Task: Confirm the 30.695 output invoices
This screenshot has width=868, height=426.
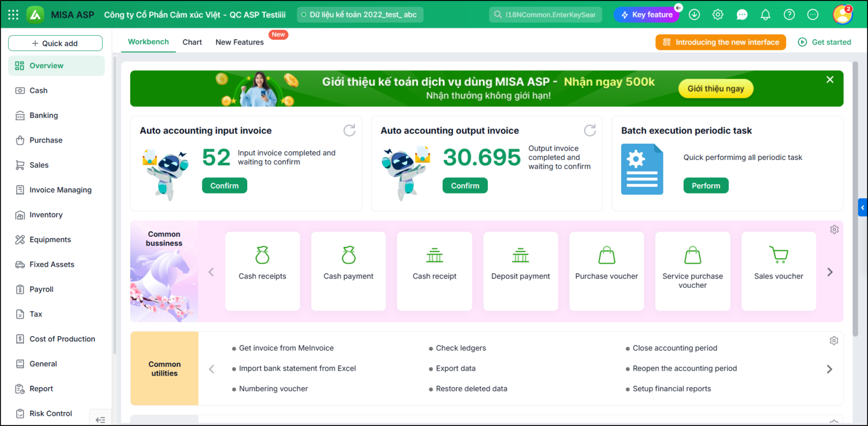Action: coord(465,185)
